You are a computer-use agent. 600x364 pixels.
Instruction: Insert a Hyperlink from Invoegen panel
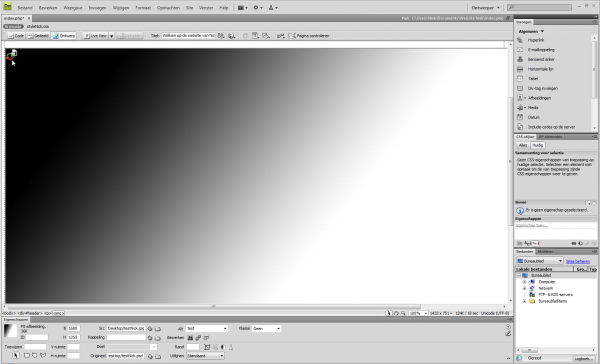pyautogui.click(x=536, y=40)
